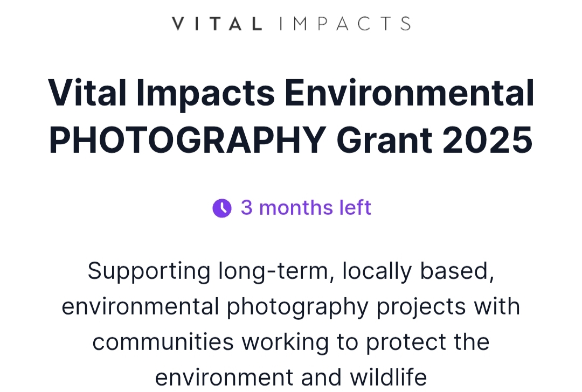
Task: Click the VITAL IMPACTS logo
Action: [x=291, y=24]
